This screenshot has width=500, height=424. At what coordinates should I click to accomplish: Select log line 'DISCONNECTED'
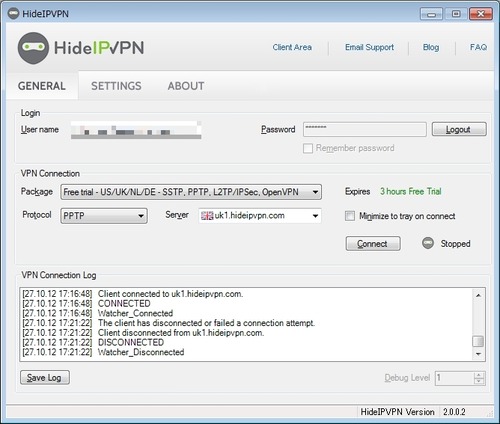[x=131, y=342]
